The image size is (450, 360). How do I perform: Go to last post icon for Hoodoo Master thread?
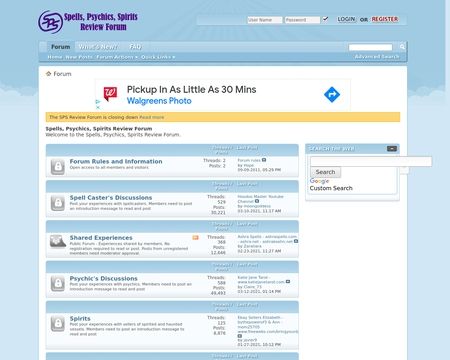tap(257, 201)
